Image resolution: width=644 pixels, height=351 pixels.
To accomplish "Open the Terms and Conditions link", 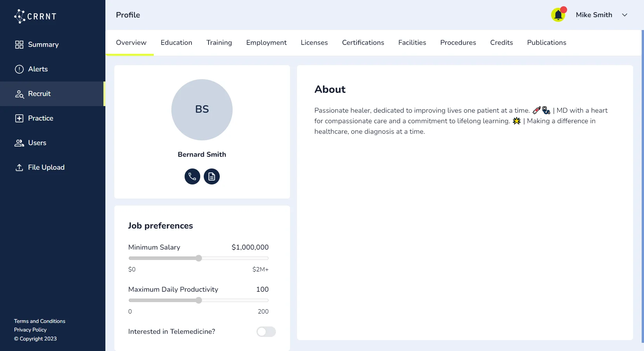I will tap(39, 321).
